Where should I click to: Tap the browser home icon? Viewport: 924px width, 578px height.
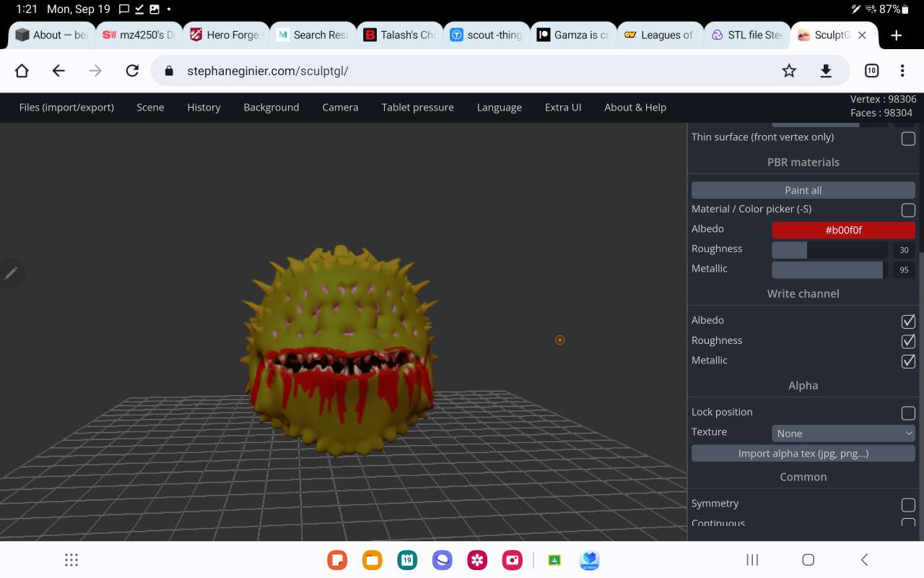22,71
